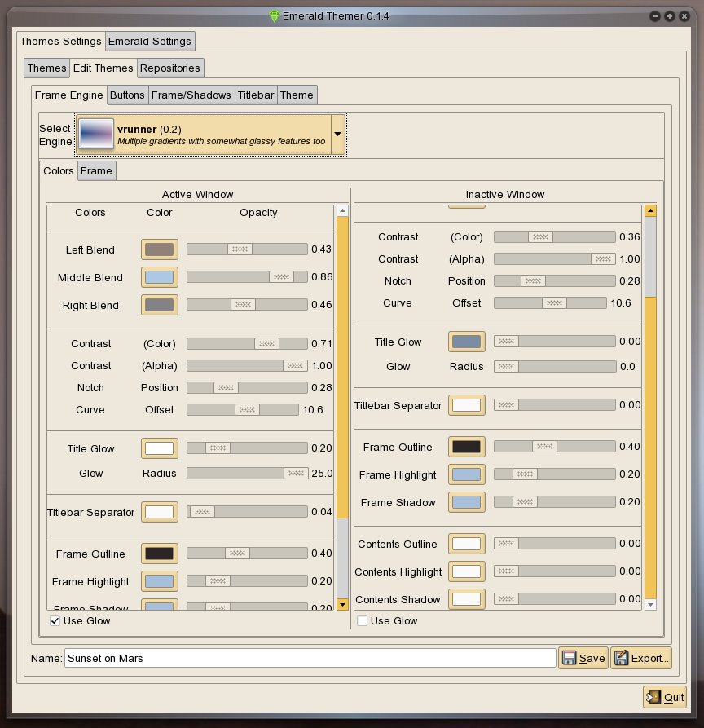Open Inactive Title Glow color swatch
Viewport: 704px width, 728px height.
pyautogui.click(x=466, y=342)
